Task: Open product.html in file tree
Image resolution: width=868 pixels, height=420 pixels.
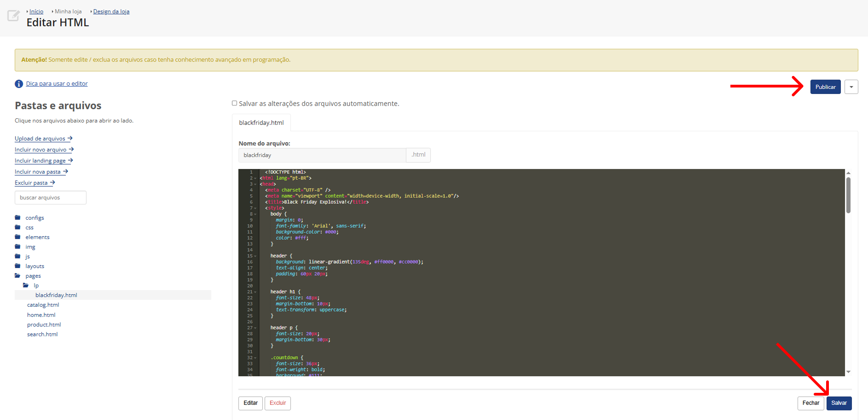Action: 44,325
